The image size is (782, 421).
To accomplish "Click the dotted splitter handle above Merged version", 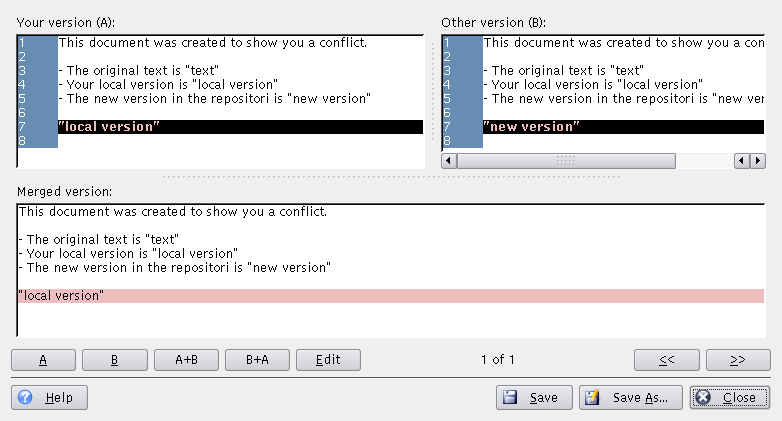I will [x=391, y=177].
